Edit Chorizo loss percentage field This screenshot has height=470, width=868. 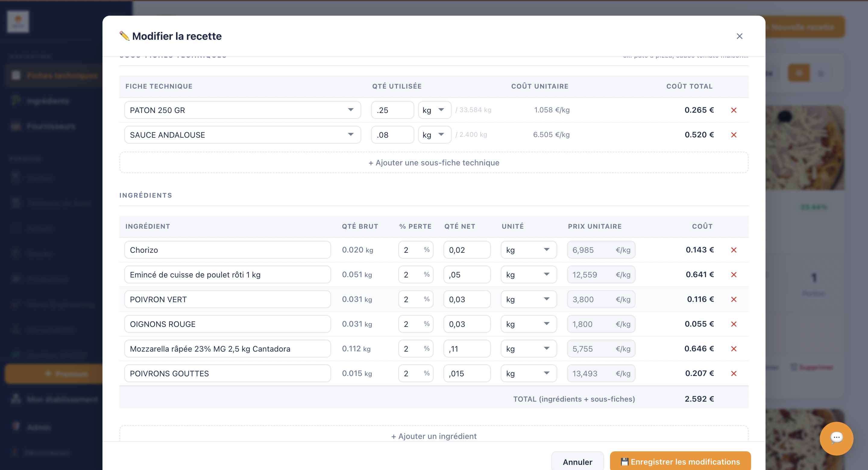416,250
